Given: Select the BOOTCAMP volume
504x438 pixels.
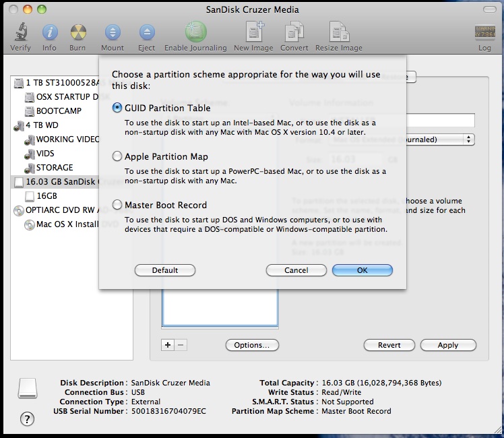Looking at the screenshot, I should click(x=53, y=111).
